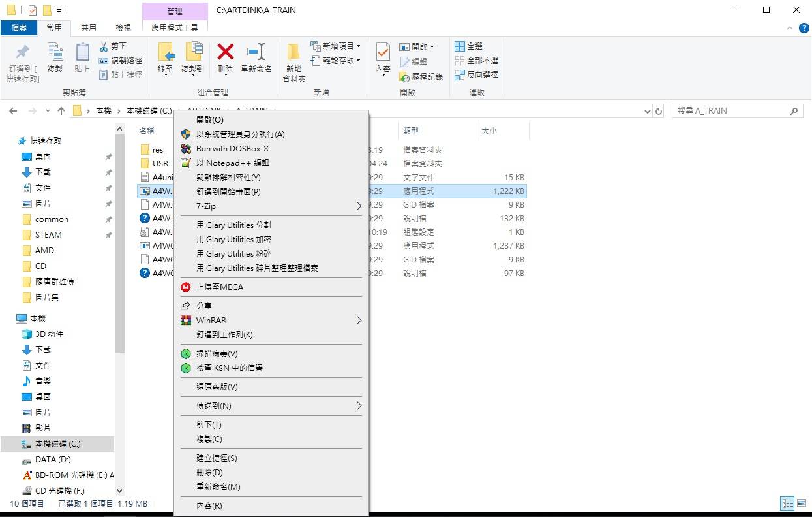Click the checkmark icon in the title bar toolbar
Screen dimensions: 812x517
click(x=33, y=10)
